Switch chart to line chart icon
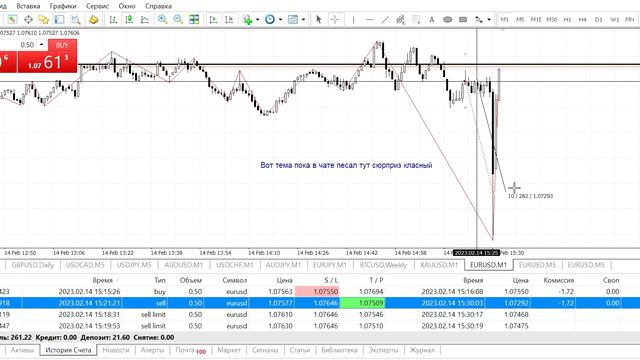This screenshot has height=360, width=640. (x=145, y=19)
